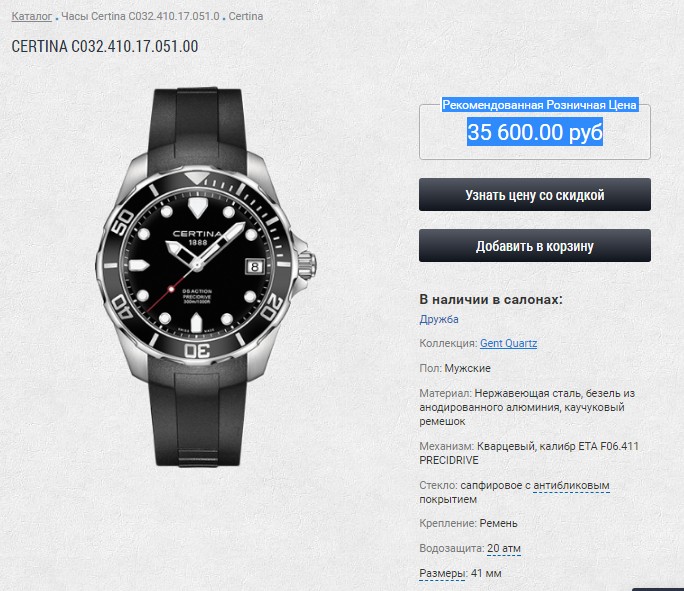Viewport: 684px width, 591px height.
Task: Click the Материал specification text
Action: tap(527, 407)
